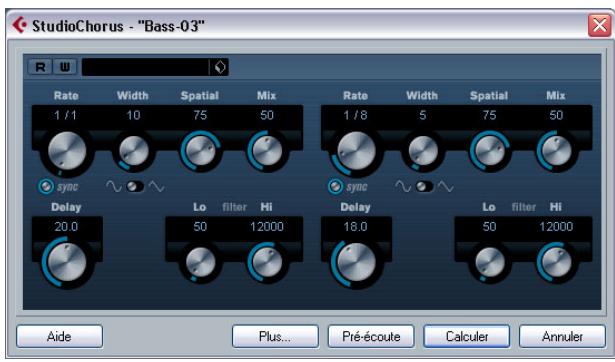Click the right section Lo filter knob
The width and height of the screenshot is (615, 362).
click(490, 262)
